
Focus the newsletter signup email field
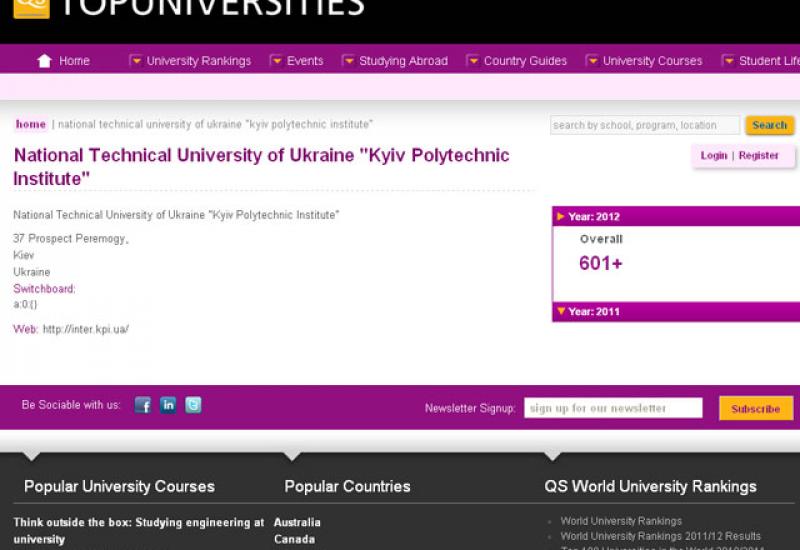[x=613, y=408]
